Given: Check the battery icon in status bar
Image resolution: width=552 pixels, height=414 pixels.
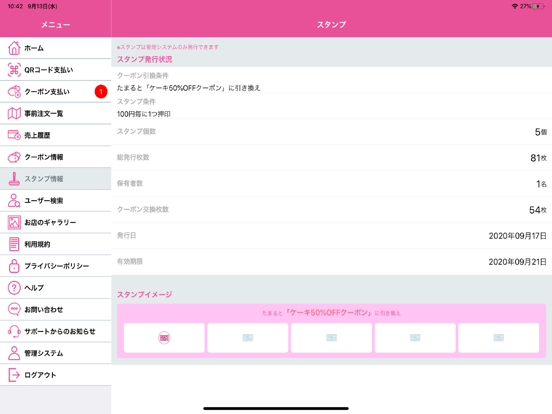Looking at the screenshot, I should (538, 6).
